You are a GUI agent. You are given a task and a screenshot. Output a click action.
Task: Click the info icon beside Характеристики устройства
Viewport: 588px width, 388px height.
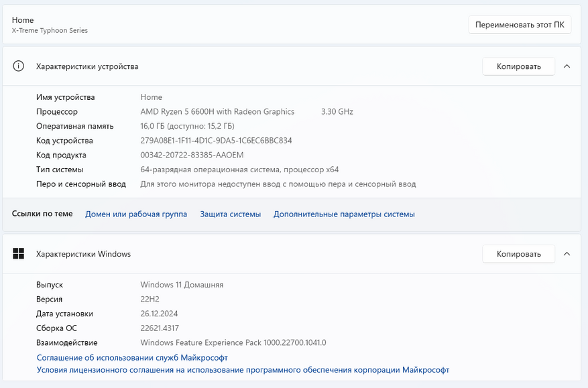[19, 66]
